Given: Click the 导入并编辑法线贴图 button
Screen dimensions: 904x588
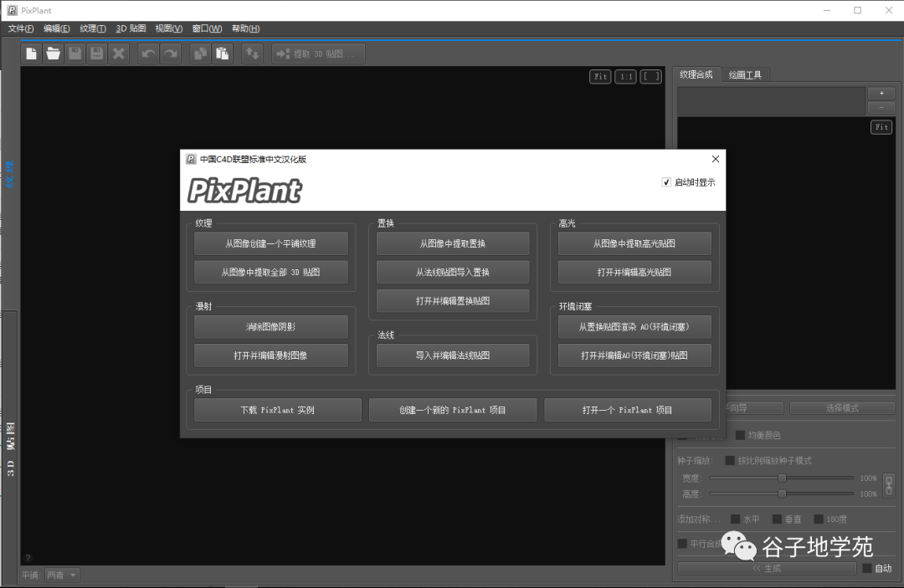Looking at the screenshot, I should (453, 355).
